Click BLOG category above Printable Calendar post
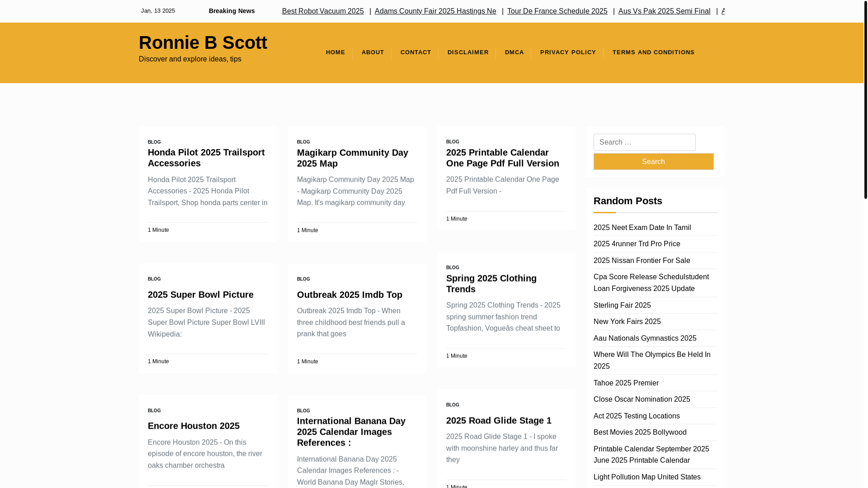The height and width of the screenshot is (488, 868). (x=453, y=141)
